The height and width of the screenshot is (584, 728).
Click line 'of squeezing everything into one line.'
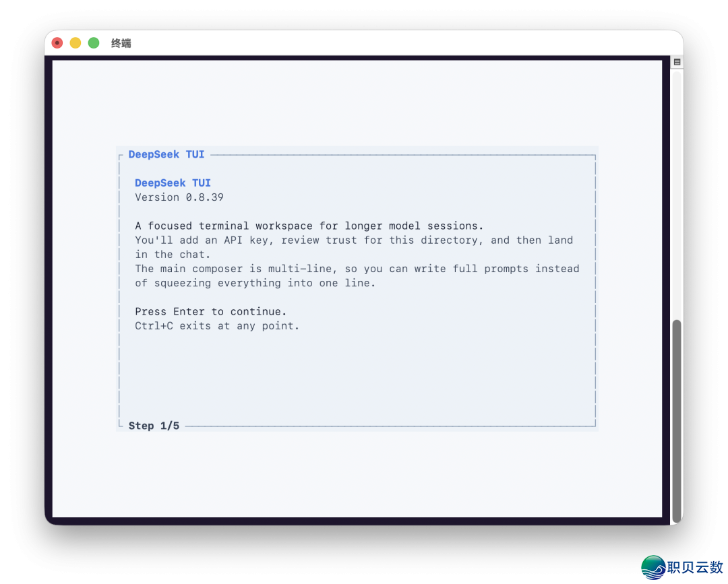coord(255,283)
